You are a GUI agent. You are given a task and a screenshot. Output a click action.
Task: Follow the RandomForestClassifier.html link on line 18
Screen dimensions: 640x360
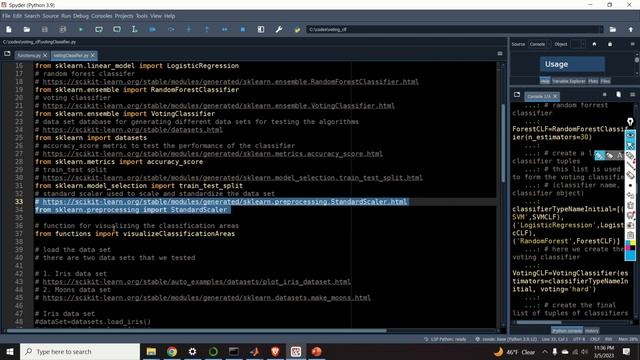pyautogui.click(x=231, y=82)
